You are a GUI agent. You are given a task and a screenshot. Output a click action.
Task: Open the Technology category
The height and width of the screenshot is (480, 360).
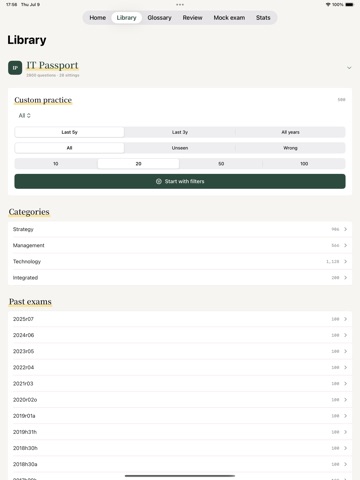(x=180, y=261)
